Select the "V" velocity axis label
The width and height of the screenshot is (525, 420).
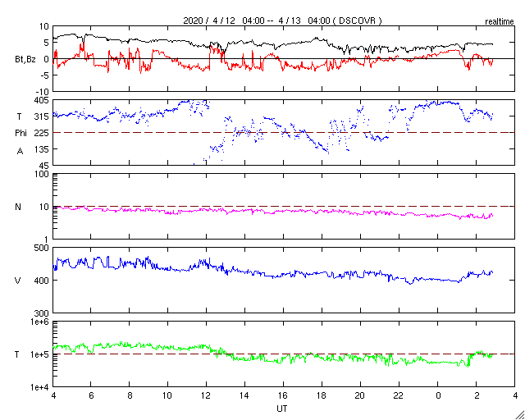(18, 281)
